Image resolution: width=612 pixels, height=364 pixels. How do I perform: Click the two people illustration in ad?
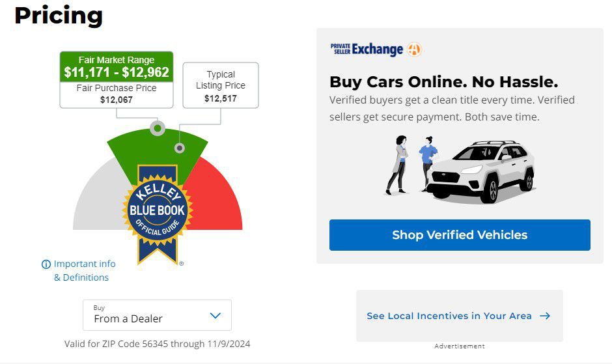[x=411, y=165]
